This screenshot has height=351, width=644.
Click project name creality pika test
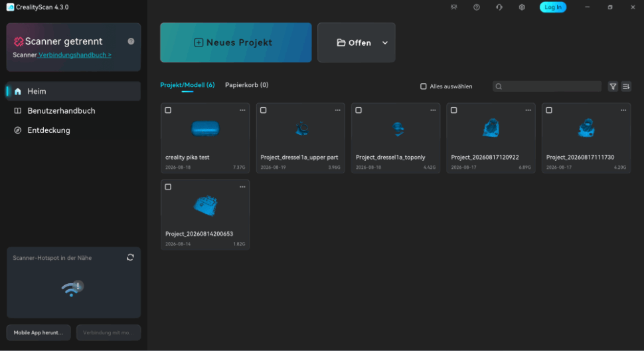[x=187, y=158]
